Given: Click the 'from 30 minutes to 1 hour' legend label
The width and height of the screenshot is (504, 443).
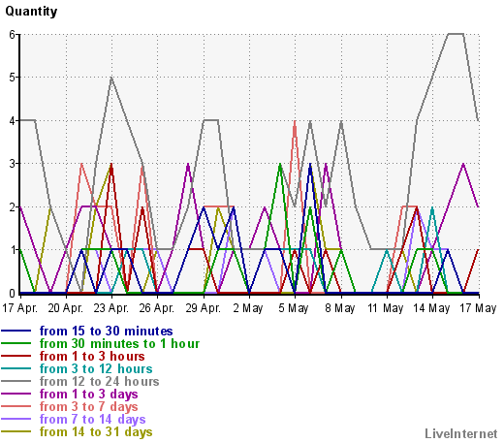Looking at the screenshot, I should (119, 343).
